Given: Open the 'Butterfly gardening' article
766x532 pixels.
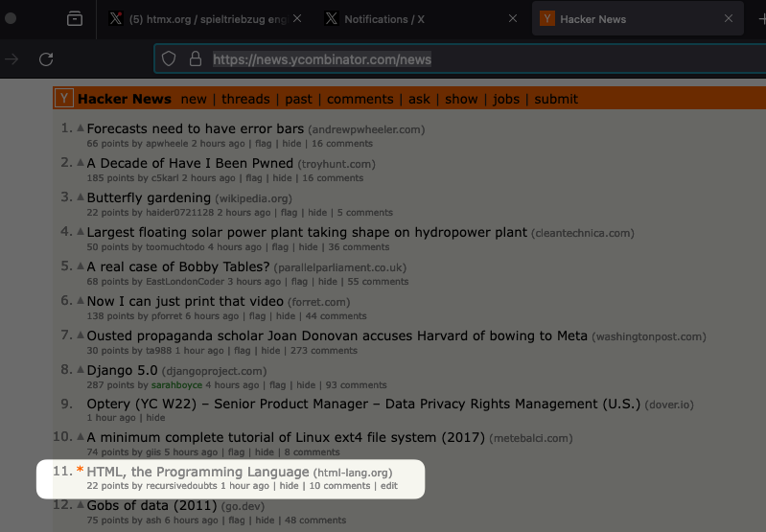Looking at the screenshot, I should click(x=149, y=197).
